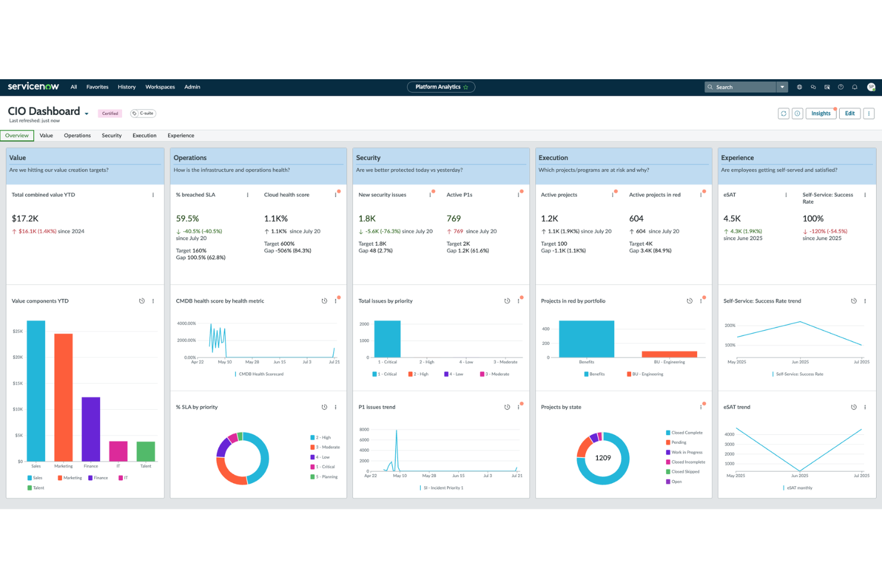This screenshot has height=588, width=882.
Task: Open the chat conversations icon in header
Action: (x=813, y=87)
